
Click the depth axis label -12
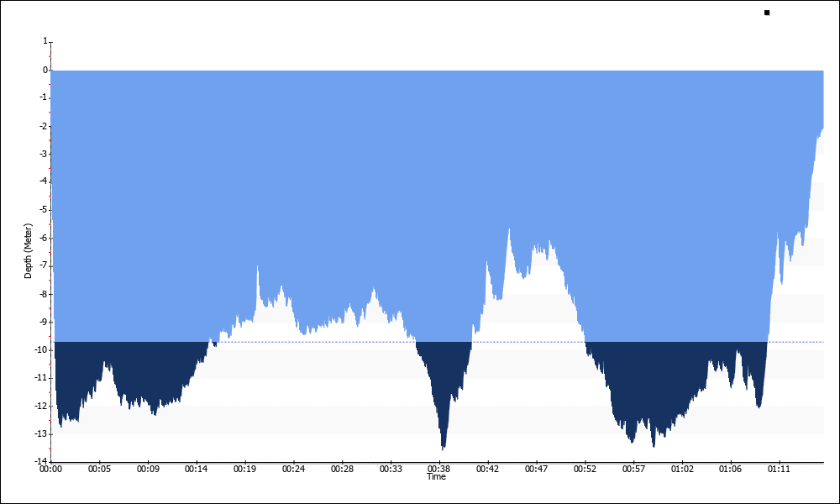[42, 406]
